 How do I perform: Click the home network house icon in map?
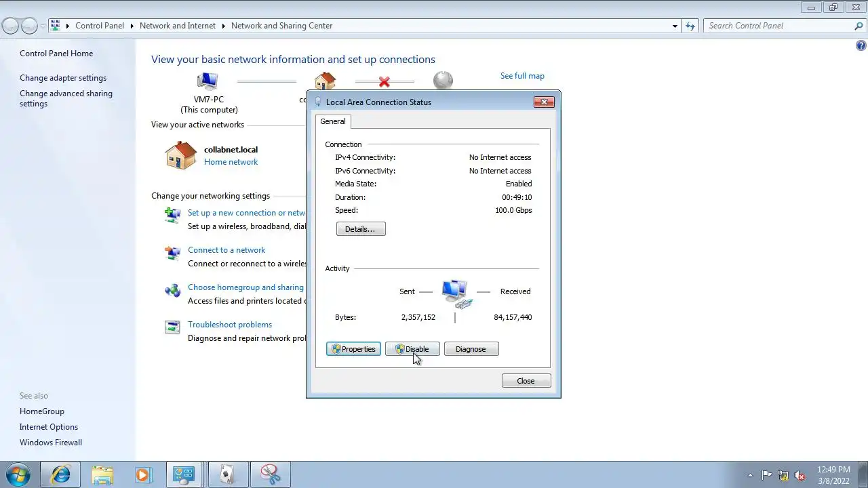(x=325, y=81)
